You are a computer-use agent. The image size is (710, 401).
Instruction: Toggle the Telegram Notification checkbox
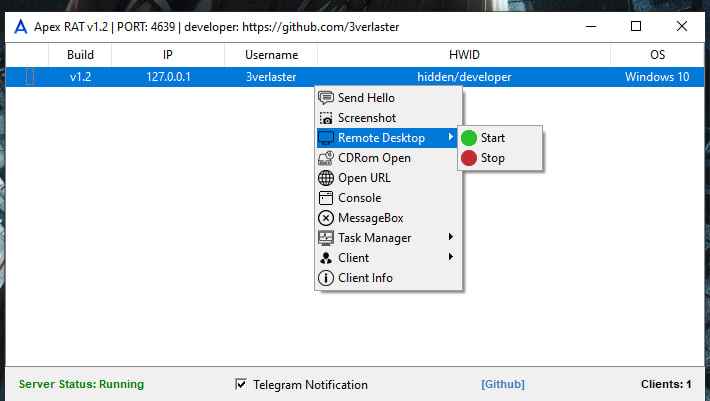241,384
